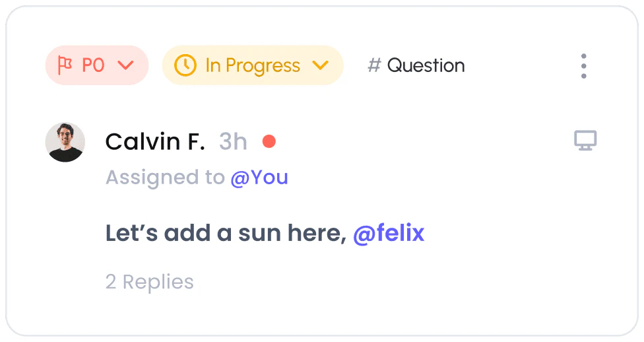The height and width of the screenshot is (342, 644).
Task: Click the clock icon in the status badge
Action: (185, 65)
